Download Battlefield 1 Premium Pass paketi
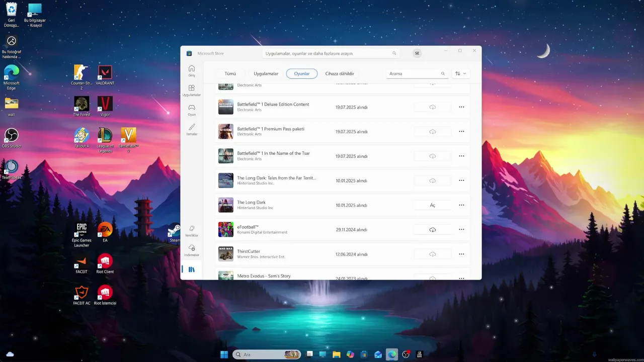Screen dimensions: 644x362 coord(432,132)
